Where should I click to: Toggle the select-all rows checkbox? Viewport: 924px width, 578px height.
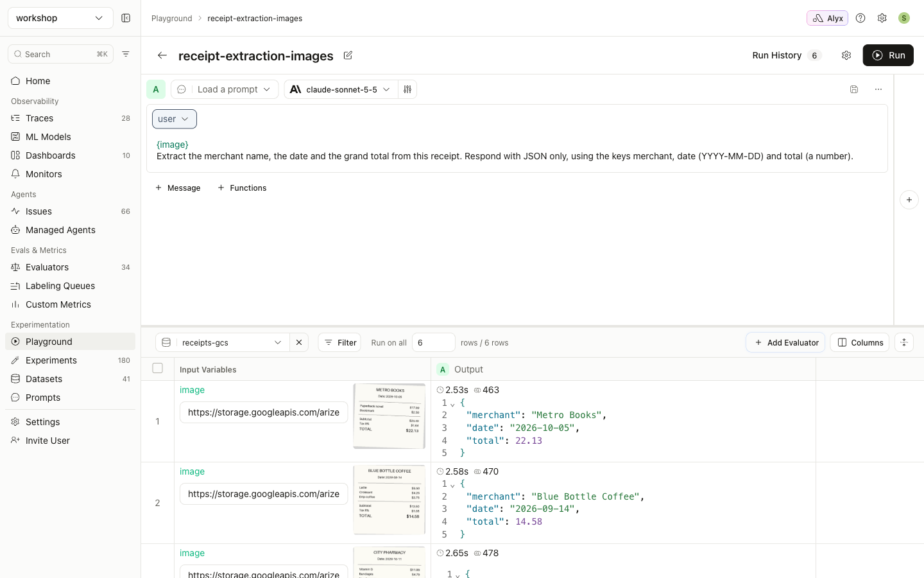(x=158, y=368)
